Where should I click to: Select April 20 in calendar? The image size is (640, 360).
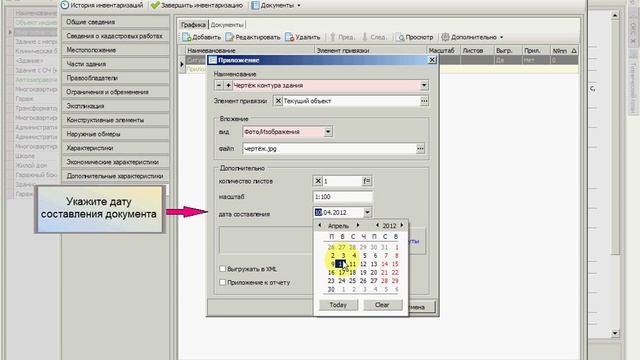pos(374,272)
